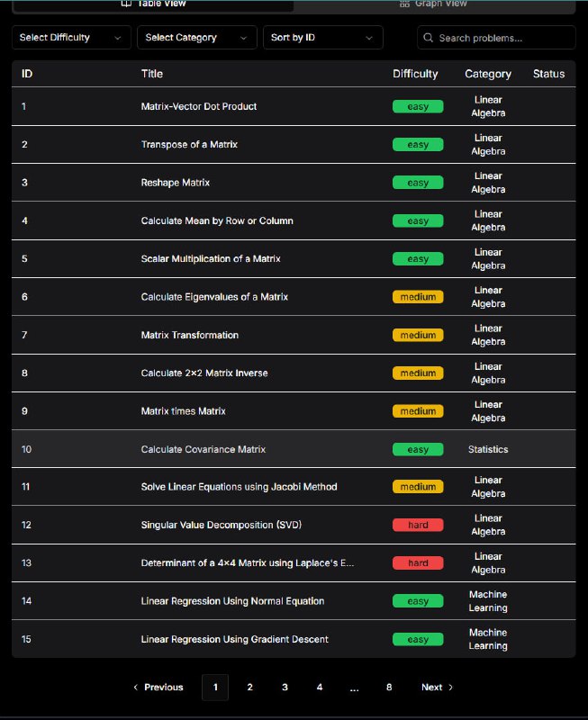Click the medium badge for Calculate Eigenvalues
The image size is (588, 720).
point(418,297)
